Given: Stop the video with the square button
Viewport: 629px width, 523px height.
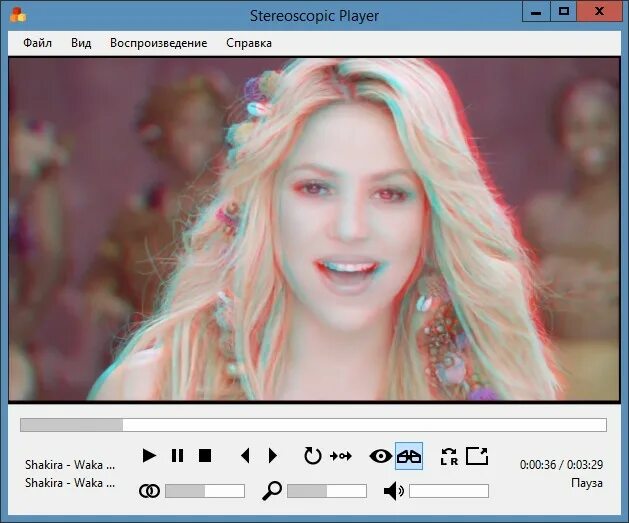Looking at the screenshot, I should 205,456.
